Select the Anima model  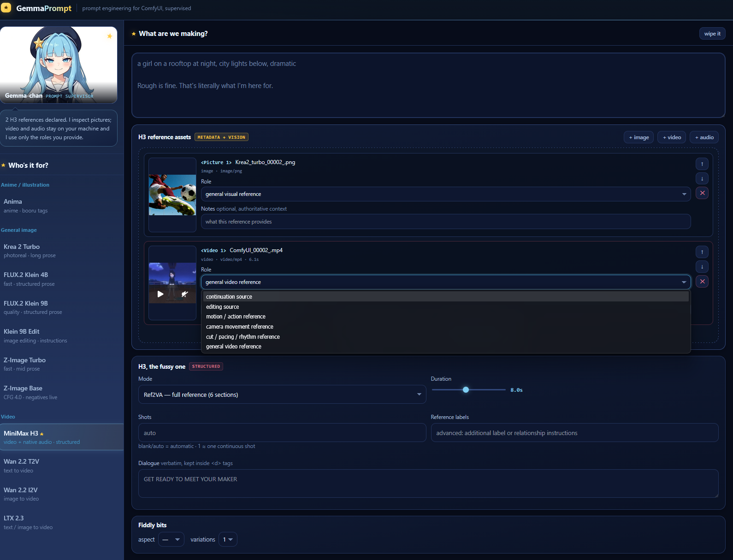[62, 206]
